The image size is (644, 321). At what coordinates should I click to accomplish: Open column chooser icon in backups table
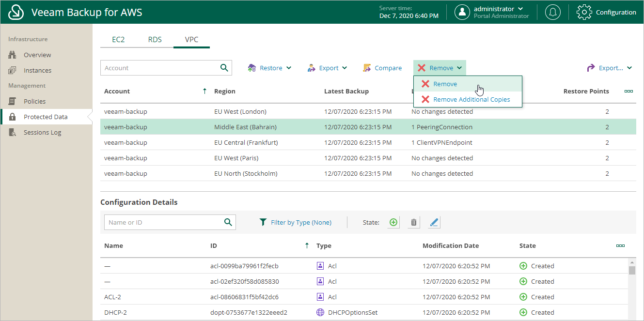click(x=628, y=91)
